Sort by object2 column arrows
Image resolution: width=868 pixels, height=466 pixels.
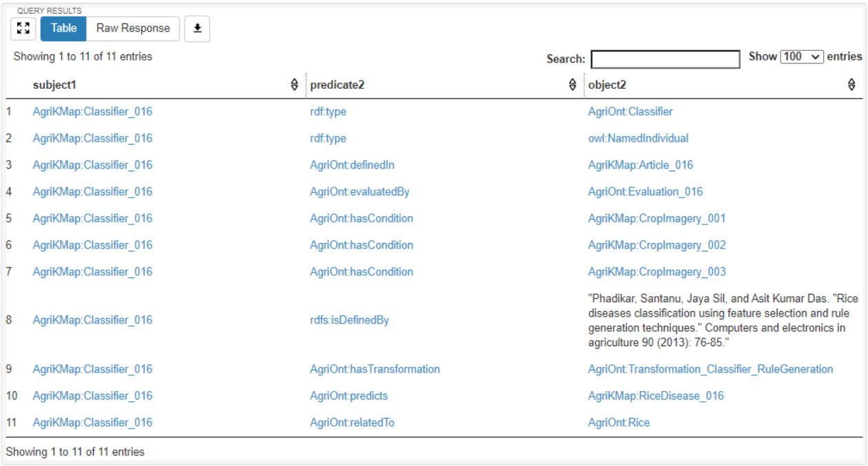point(851,85)
